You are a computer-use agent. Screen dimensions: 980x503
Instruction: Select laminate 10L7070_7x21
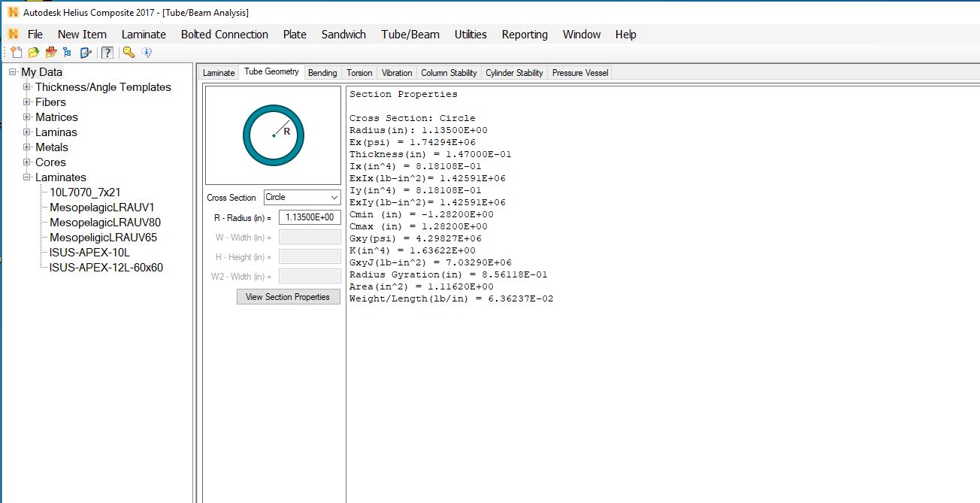(85, 192)
